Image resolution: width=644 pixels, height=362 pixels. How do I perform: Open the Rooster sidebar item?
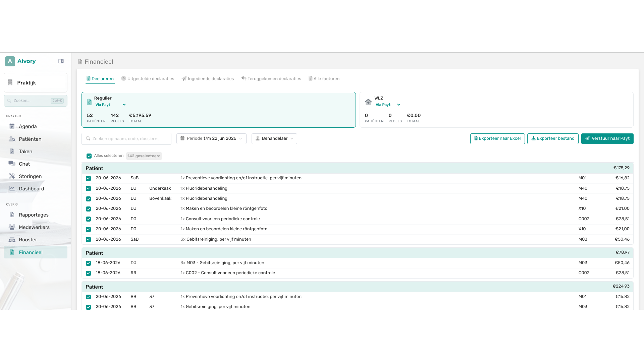[x=36, y=239]
